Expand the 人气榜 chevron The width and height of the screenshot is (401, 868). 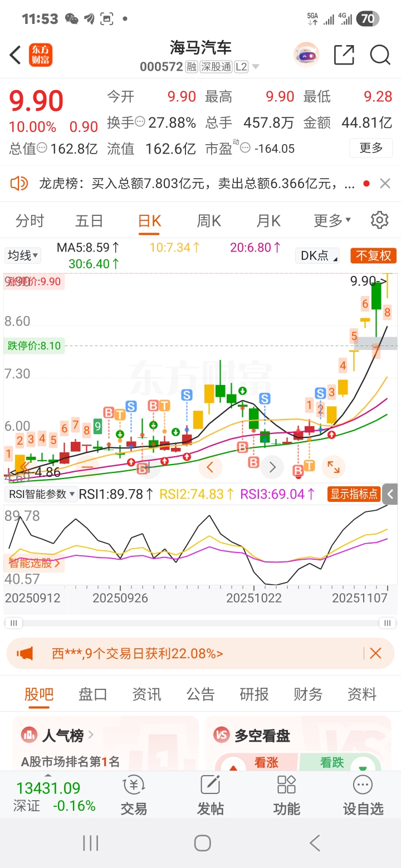[x=91, y=736]
